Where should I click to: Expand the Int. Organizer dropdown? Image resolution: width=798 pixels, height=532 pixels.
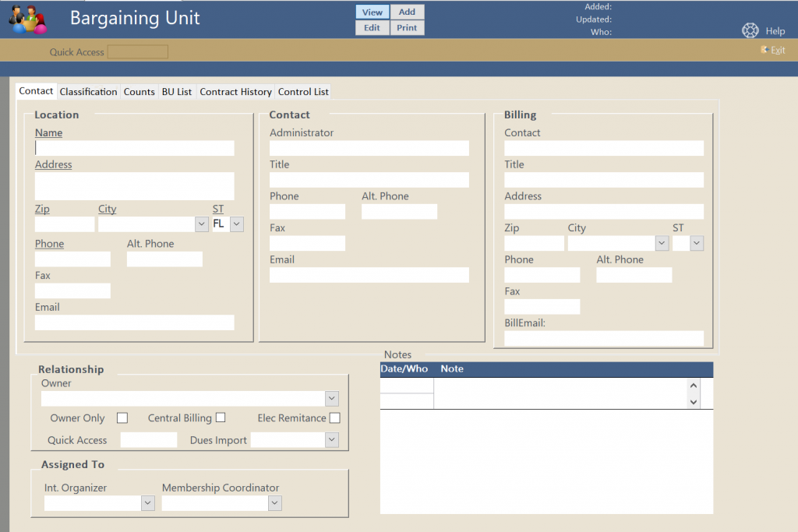coord(148,503)
